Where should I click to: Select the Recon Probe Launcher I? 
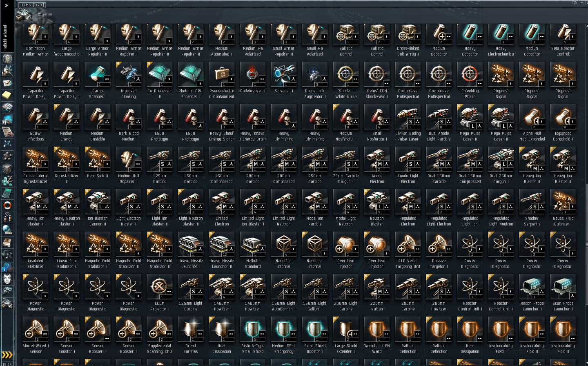click(532, 293)
